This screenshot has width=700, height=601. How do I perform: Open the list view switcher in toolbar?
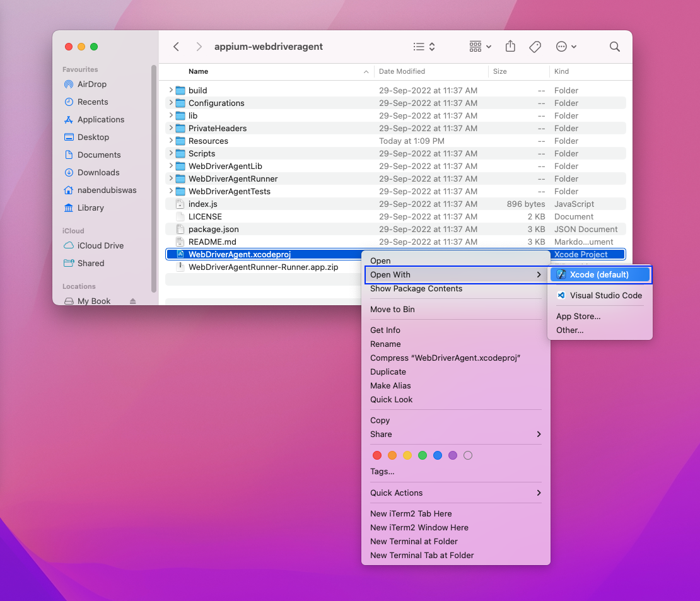click(x=424, y=47)
